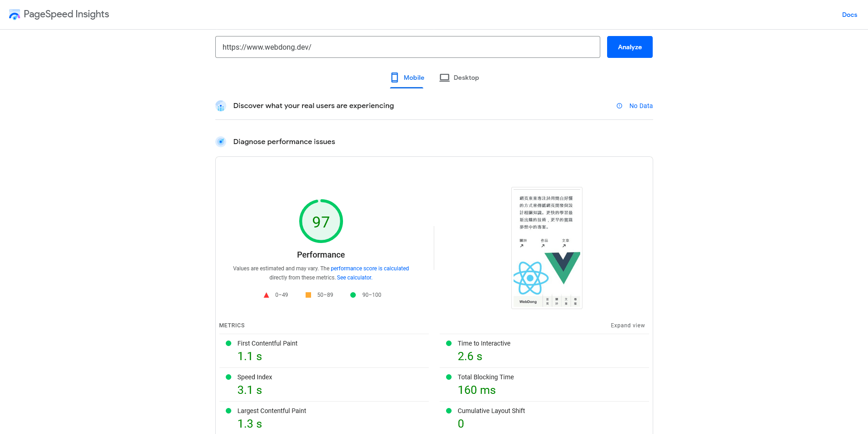Open the Docs link

pos(849,15)
